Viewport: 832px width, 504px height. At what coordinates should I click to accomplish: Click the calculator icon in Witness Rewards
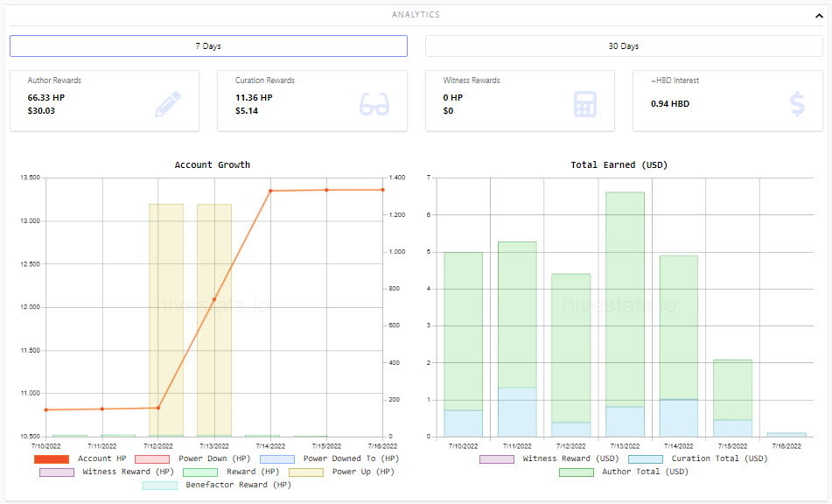click(584, 104)
